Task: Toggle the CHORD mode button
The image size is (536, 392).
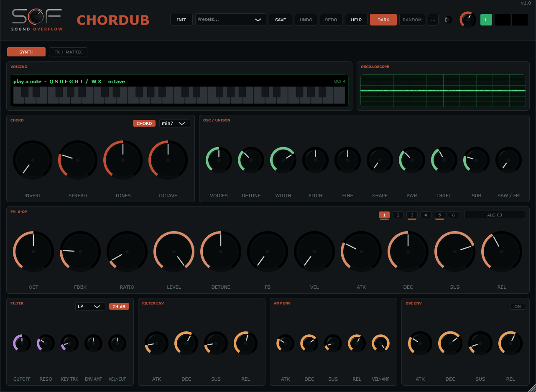Action: tap(144, 123)
